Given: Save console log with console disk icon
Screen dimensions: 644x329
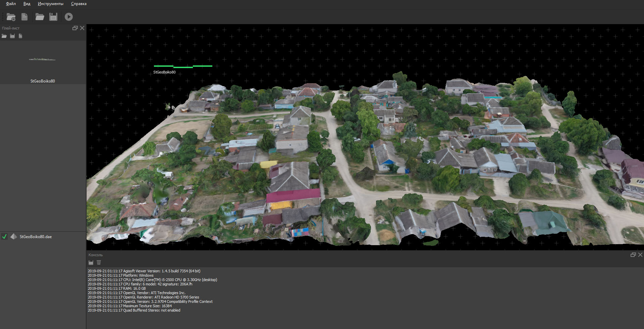Looking at the screenshot, I should click(91, 263).
